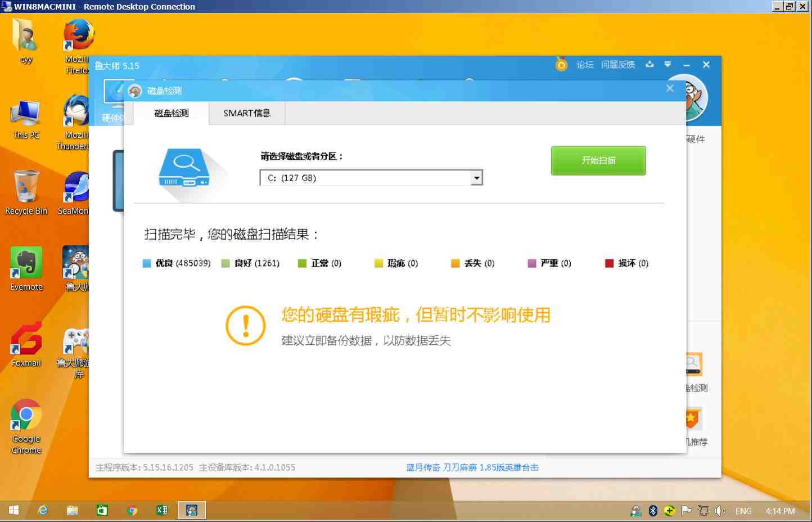This screenshot has height=522, width=812.
Task: Minimize the 鲁大师 main window
Action: coord(687,65)
